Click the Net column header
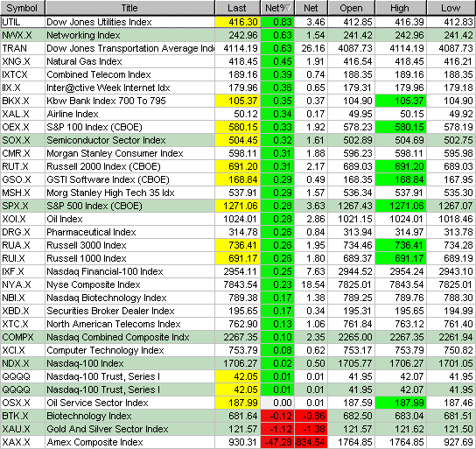Image resolution: width=476 pixels, height=449 pixels. pos(311,8)
